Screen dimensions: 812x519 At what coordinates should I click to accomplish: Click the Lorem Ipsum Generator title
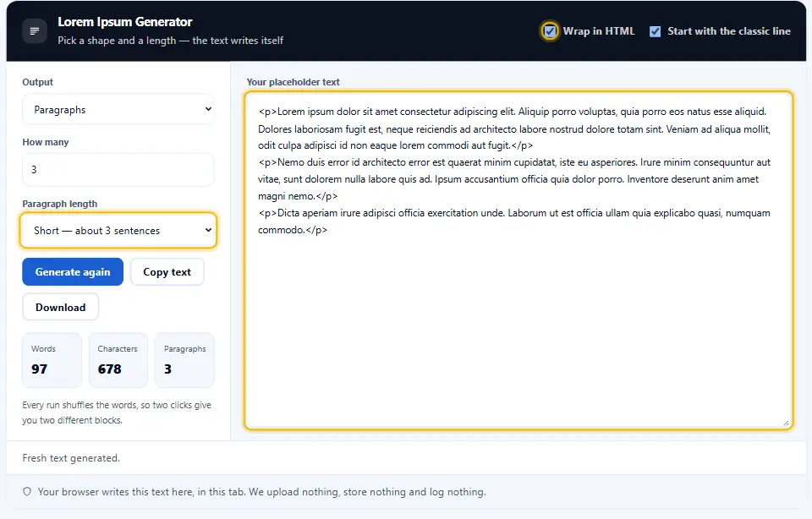[125, 22]
